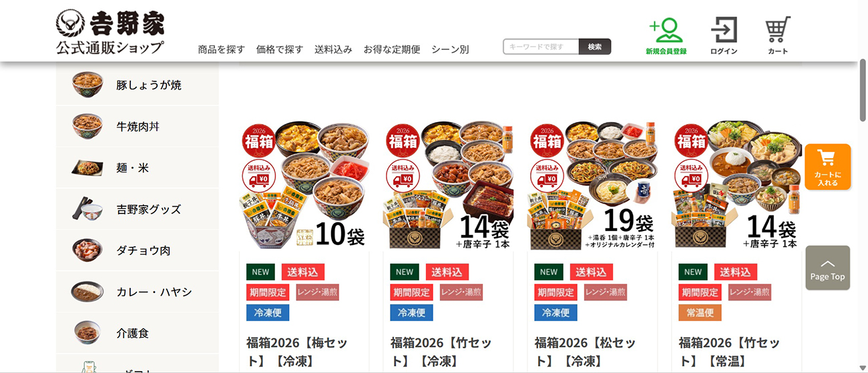Select 豚しょうが焼 category icon
This screenshot has width=868, height=373.
[x=87, y=85]
